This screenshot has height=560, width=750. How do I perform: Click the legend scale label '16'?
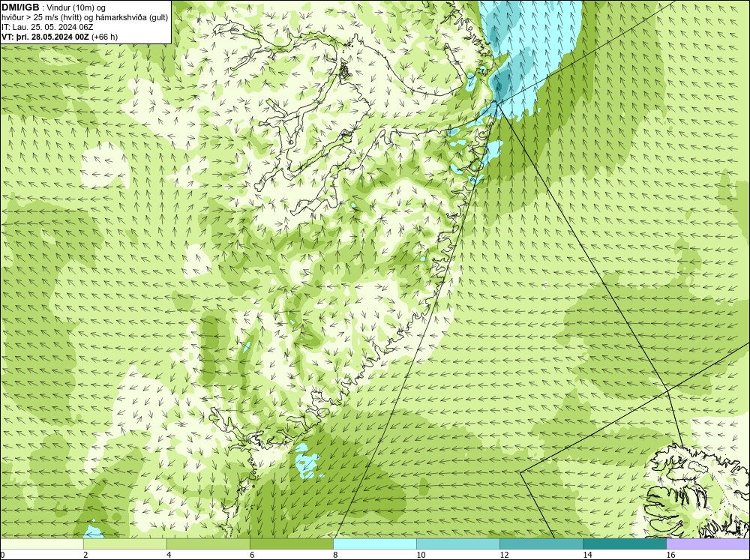click(x=670, y=555)
